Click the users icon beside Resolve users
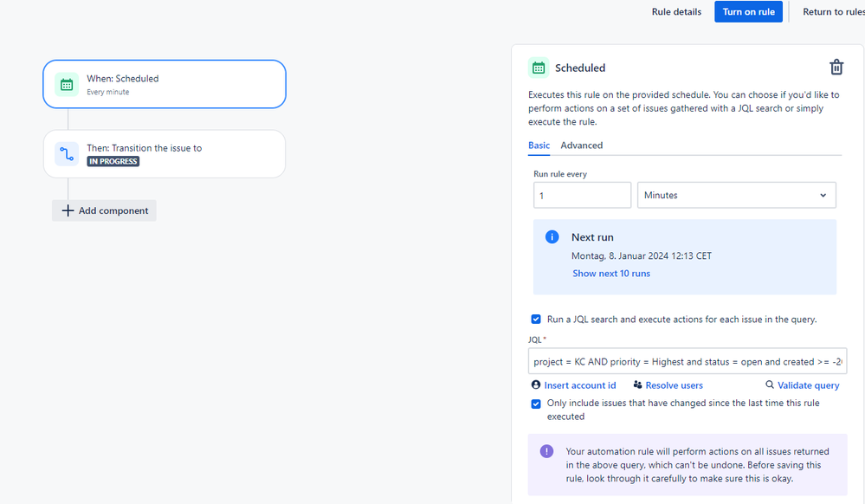Viewport: 865px width, 504px height. [x=638, y=384]
